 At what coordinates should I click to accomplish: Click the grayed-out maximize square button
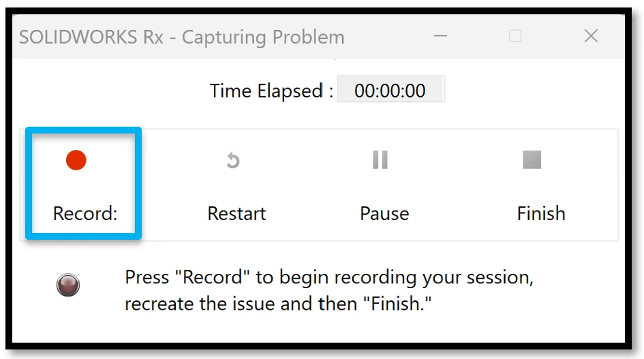coord(515,36)
